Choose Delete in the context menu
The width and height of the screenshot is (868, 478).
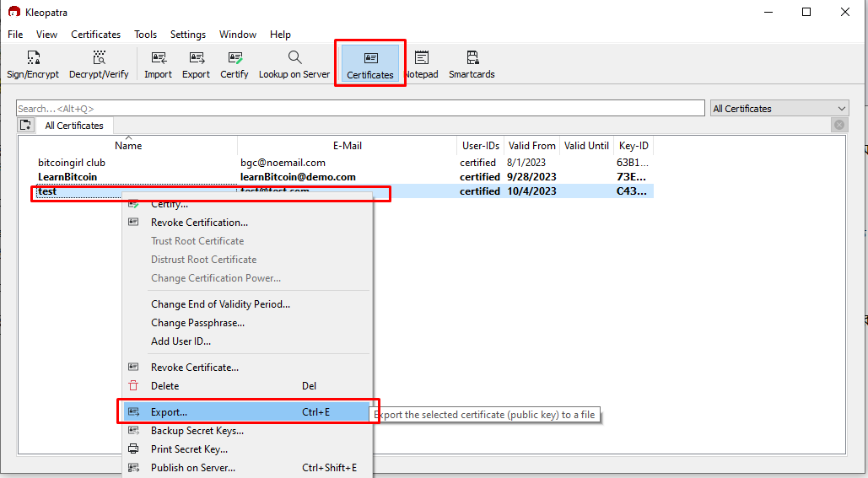[247, 385]
